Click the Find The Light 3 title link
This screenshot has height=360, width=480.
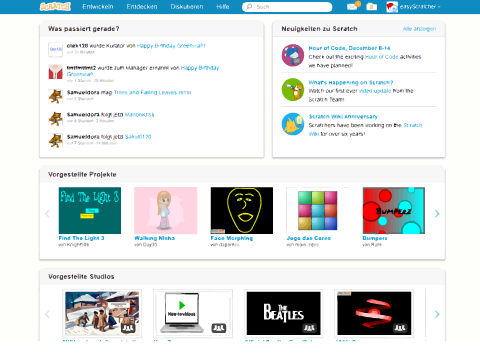pyautogui.click(x=81, y=238)
